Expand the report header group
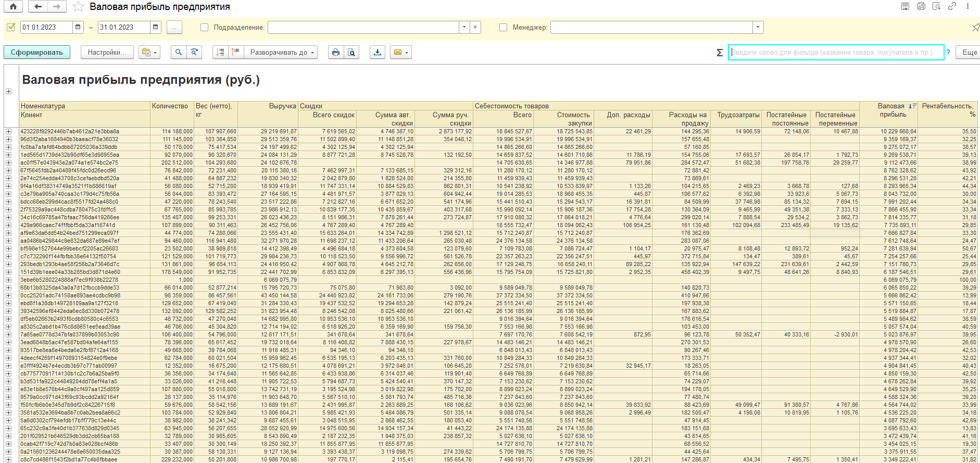The height and width of the screenshot is (463, 980). click(8, 91)
